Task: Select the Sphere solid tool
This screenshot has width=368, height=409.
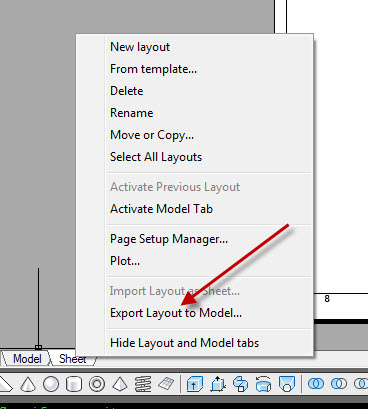Action: 51,384
